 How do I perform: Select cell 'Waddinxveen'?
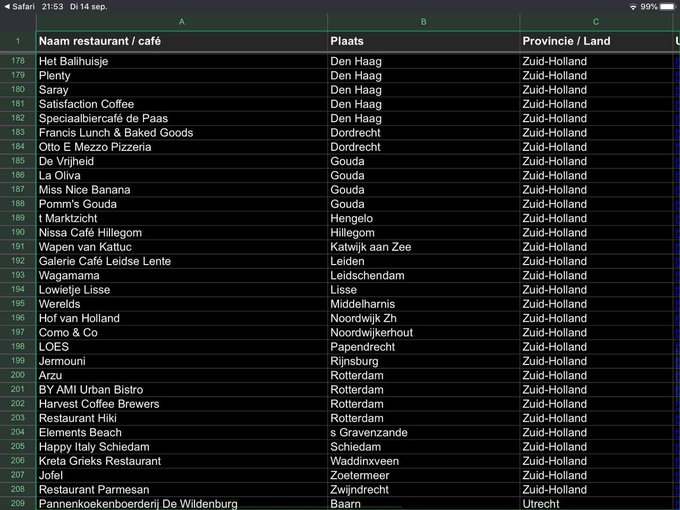(x=423, y=461)
